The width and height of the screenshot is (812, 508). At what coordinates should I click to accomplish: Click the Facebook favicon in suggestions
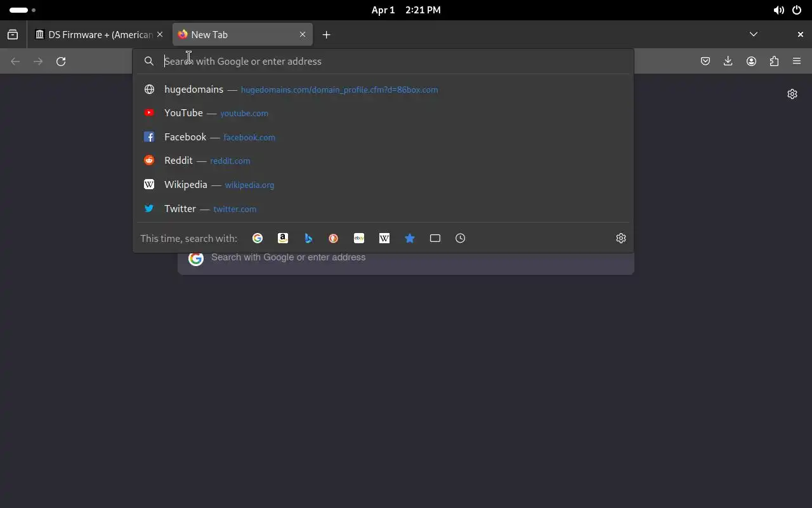149,137
